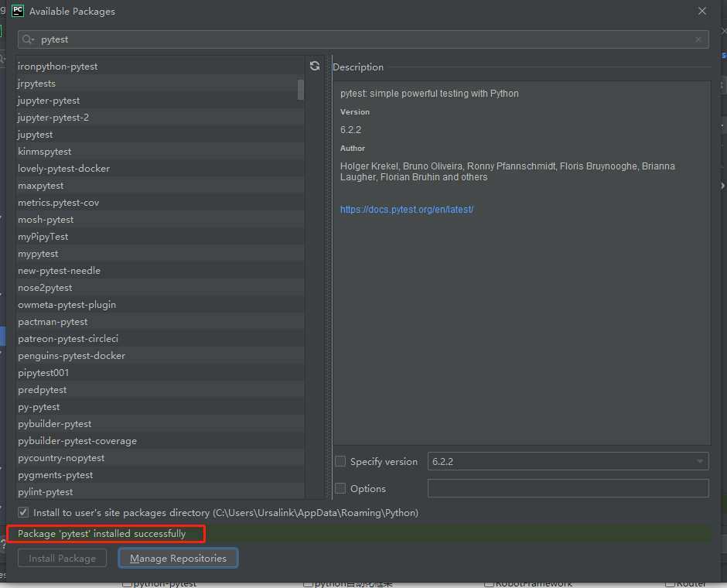Click the 'installed successfully' status message
Image resolution: width=727 pixels, height=588 pixels.
click(x=101, y=534)
